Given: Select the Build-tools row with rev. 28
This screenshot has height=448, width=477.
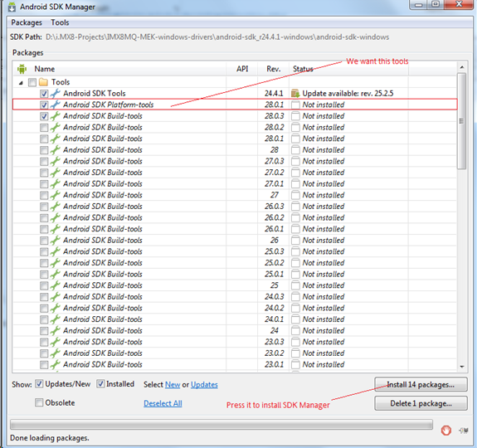Looking at the screenshot, I should (235, 150).
